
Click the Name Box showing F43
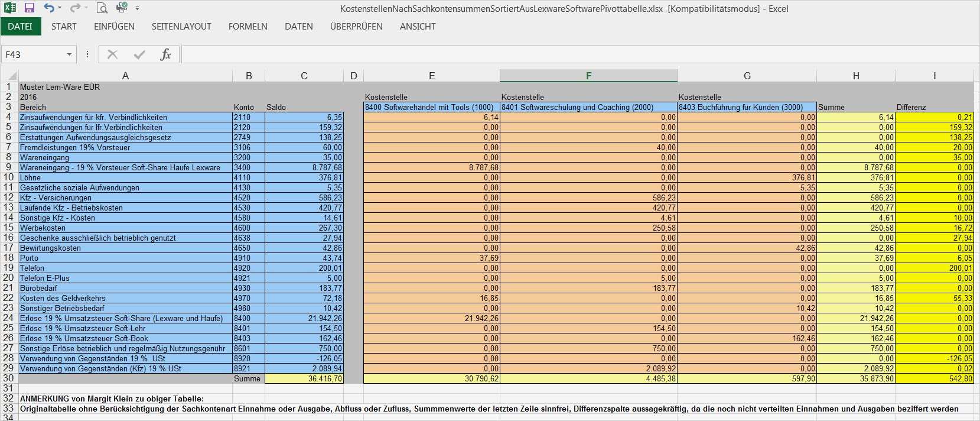tap(33, 54)
